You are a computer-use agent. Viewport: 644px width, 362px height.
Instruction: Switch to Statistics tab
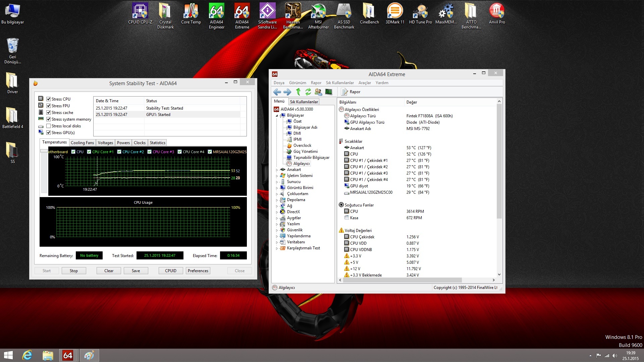(157, 143)
